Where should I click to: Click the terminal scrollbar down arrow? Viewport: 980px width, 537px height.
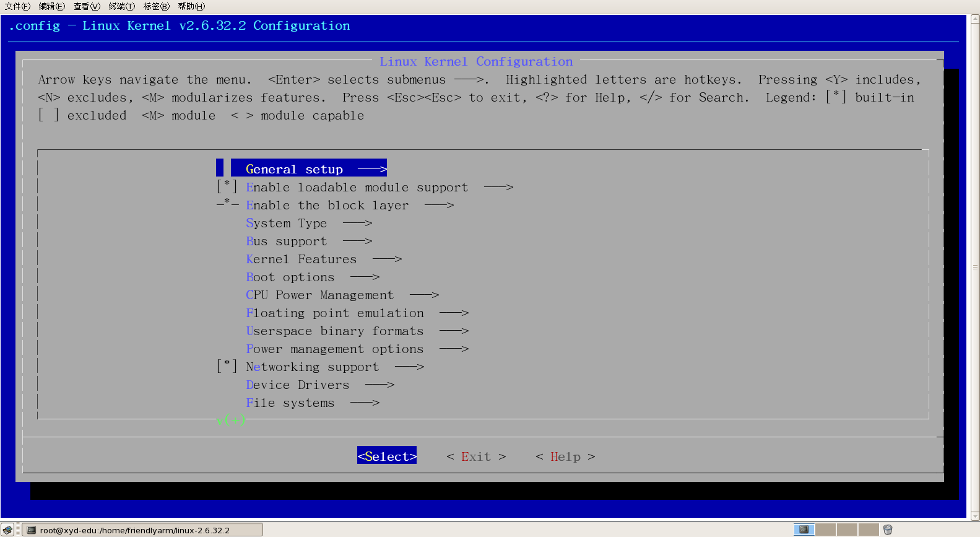click(975, 515)
